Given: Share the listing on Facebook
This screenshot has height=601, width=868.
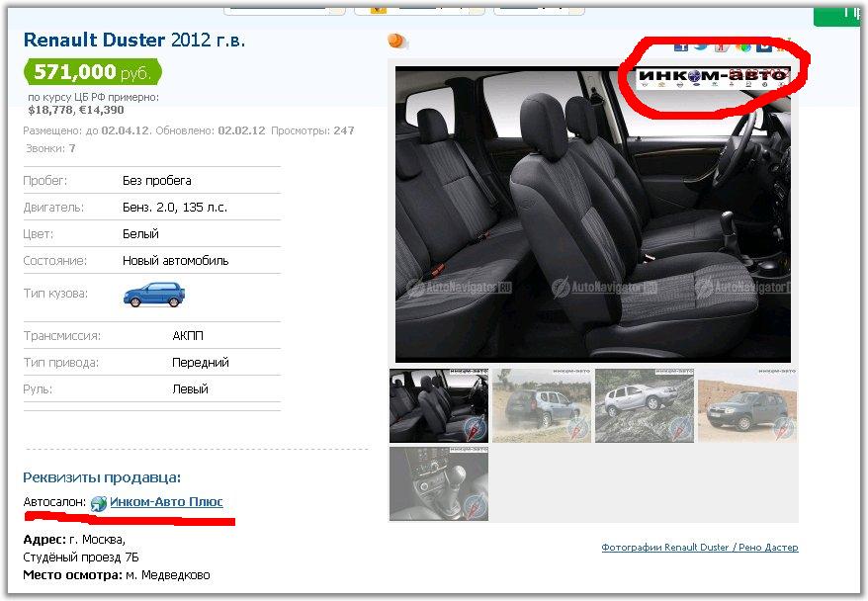Looking at the screenshot, I should tap(681, 45).
